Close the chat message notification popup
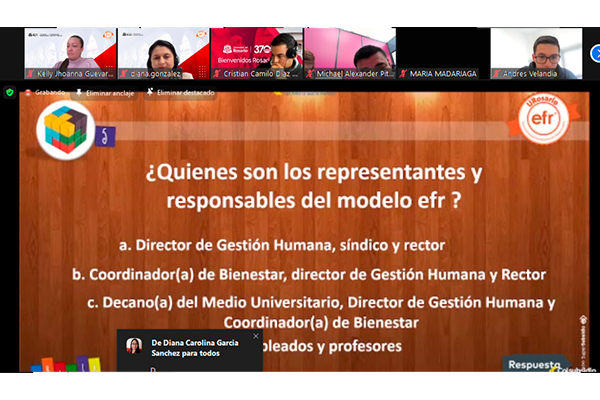This screenshot has width=600, height=400. click(x=255, y=335)
